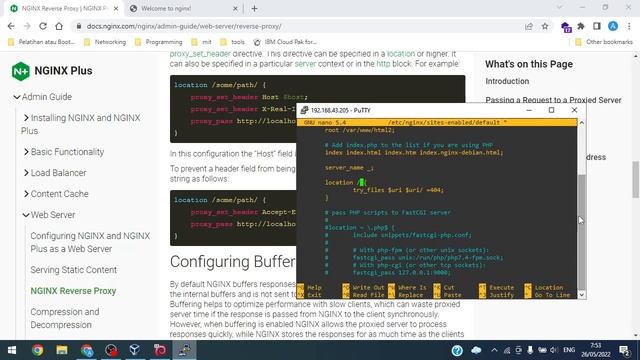Click the browser page scrollbar thumb
The height and width of the screenshot is (360, 640).
[x=636, y=180]
